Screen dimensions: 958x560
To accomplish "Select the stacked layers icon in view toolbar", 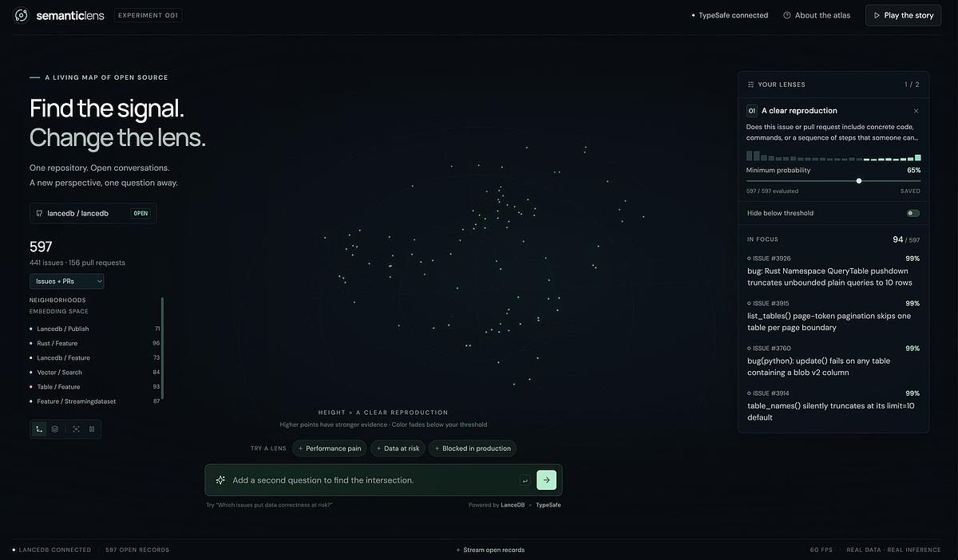I will [55, 429].
